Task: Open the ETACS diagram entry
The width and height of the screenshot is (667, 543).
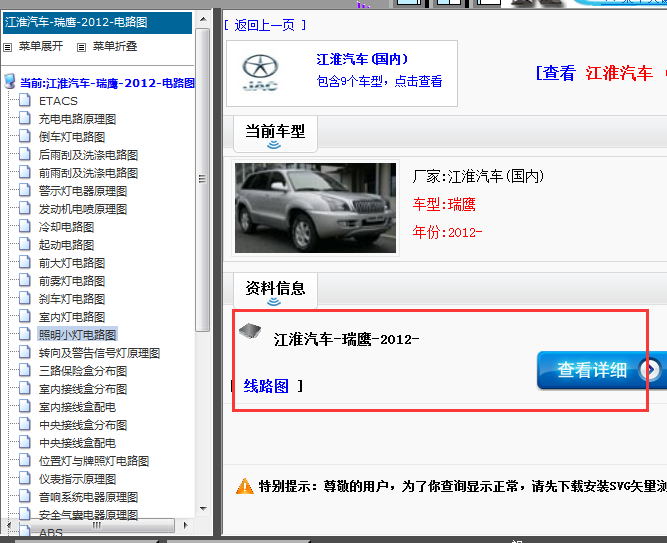Action: 58,101
